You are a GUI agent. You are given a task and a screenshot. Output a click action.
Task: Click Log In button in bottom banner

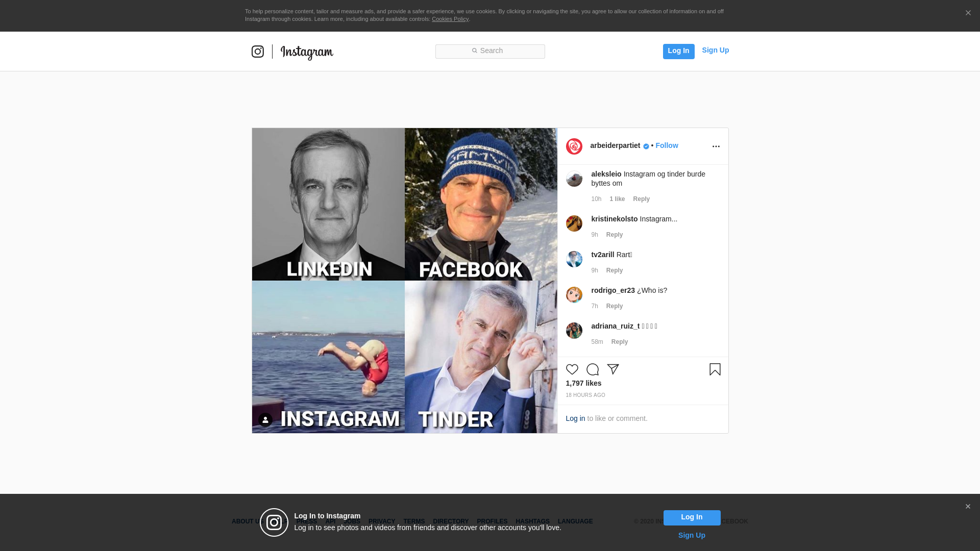click(x=692, y=517)
